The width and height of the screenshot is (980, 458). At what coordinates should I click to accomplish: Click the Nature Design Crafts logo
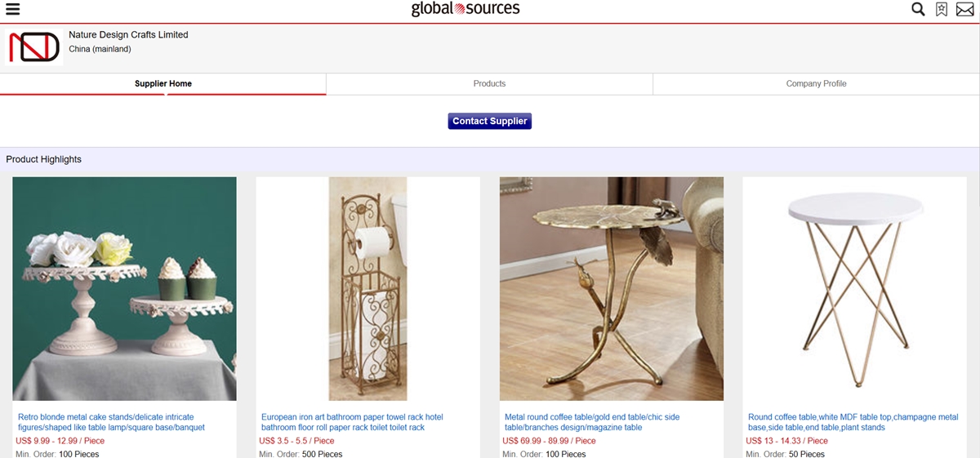point(34,47)
